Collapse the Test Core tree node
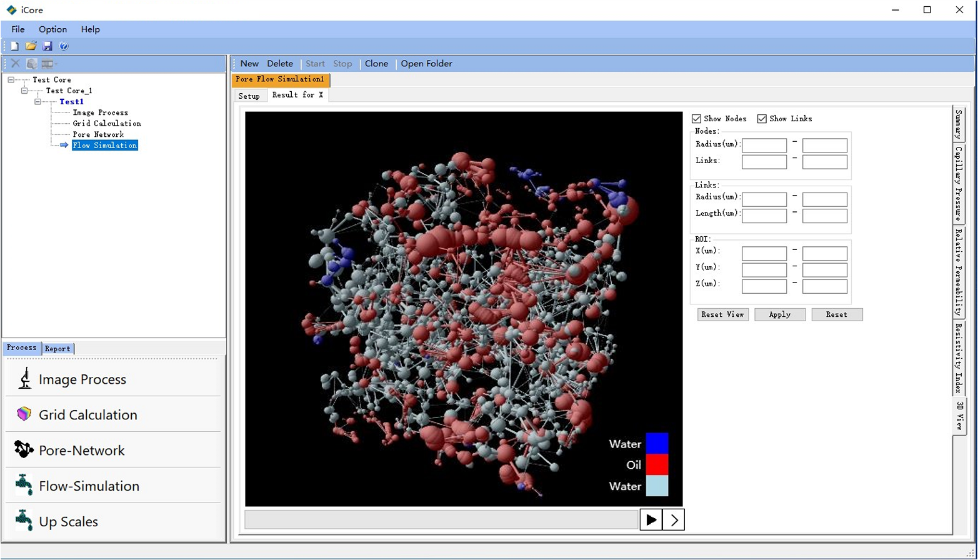 point(11,80)
